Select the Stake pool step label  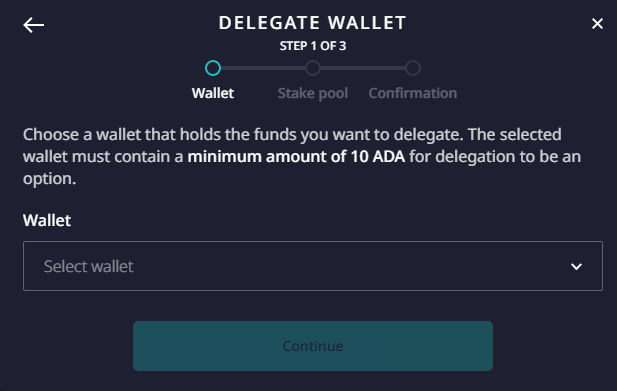(313, 94)
